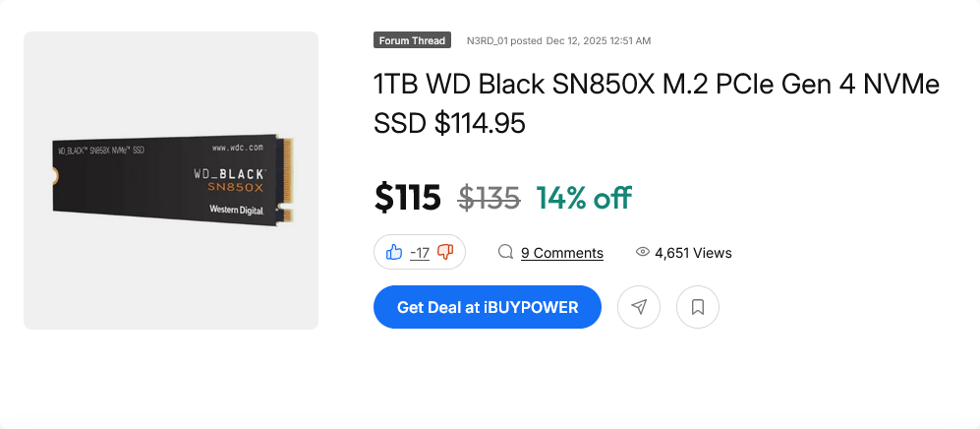
Task: Select the Forum Thread badge
Action: [x=412, y=40]
